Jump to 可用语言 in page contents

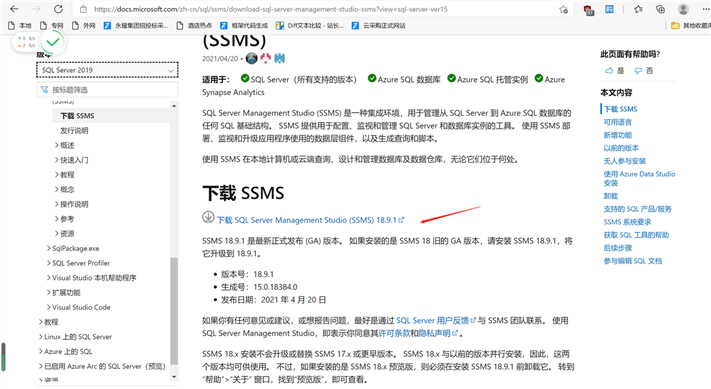(x=617, y=122)
